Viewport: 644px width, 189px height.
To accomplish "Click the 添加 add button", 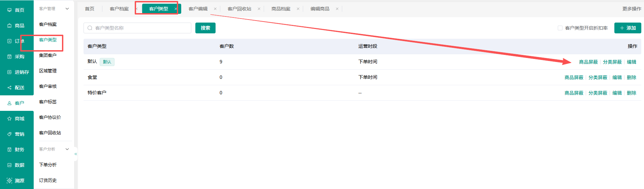I will tap(628, 28).
